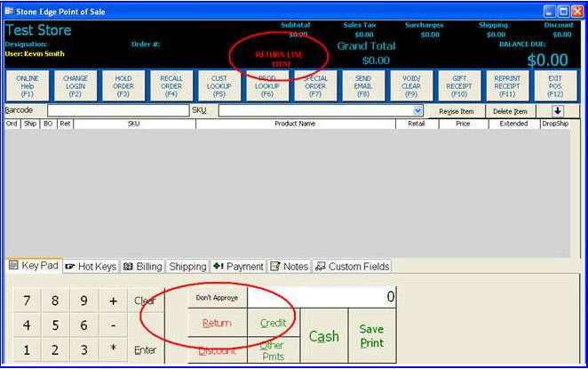Click RECALL ORDER (F4)
This screenshot has height=369, width=588.
tap(171, 86)
